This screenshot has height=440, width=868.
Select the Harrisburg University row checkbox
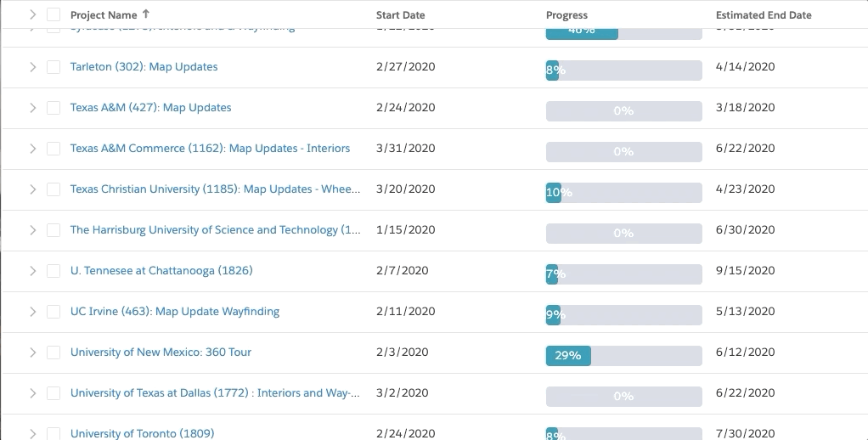(54, 230)
